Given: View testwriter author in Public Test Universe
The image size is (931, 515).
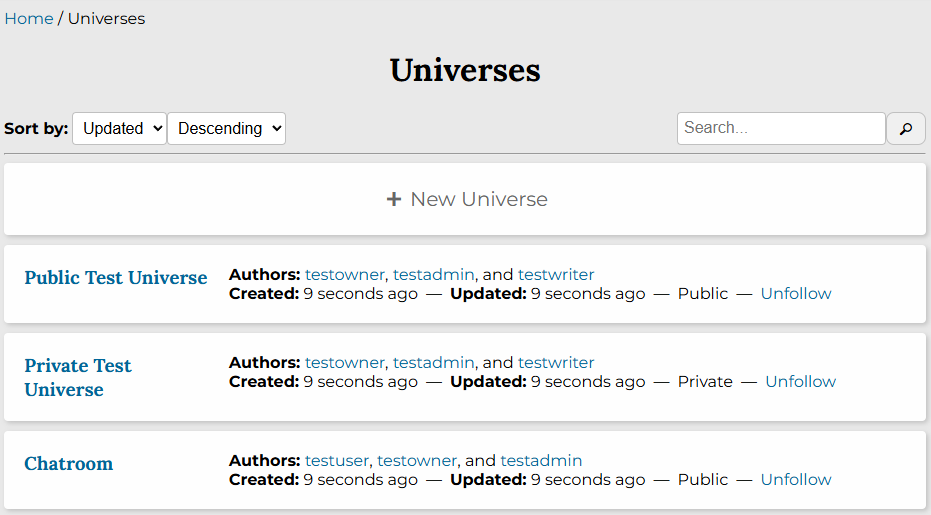Looking at the screenshot, I should coord(556,275).
